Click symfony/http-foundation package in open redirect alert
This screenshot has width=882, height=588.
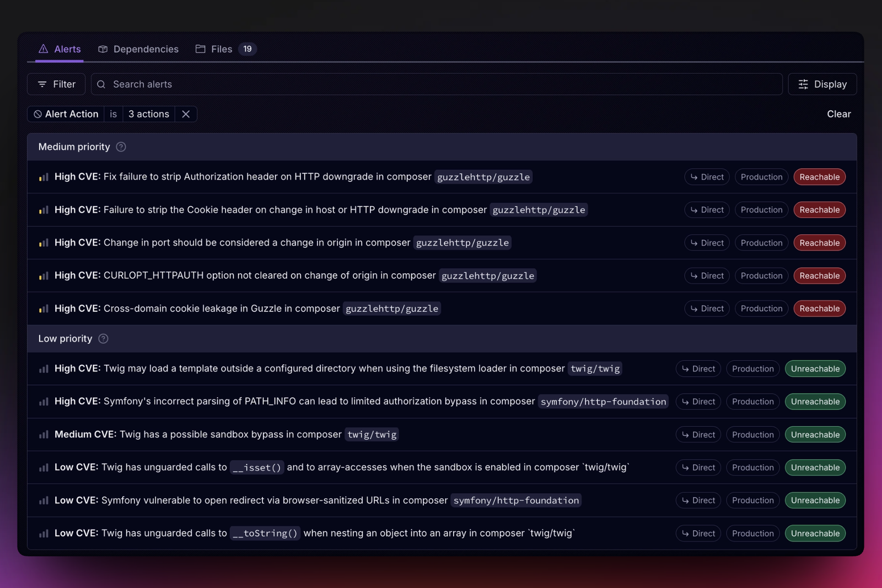coord(516,500)
